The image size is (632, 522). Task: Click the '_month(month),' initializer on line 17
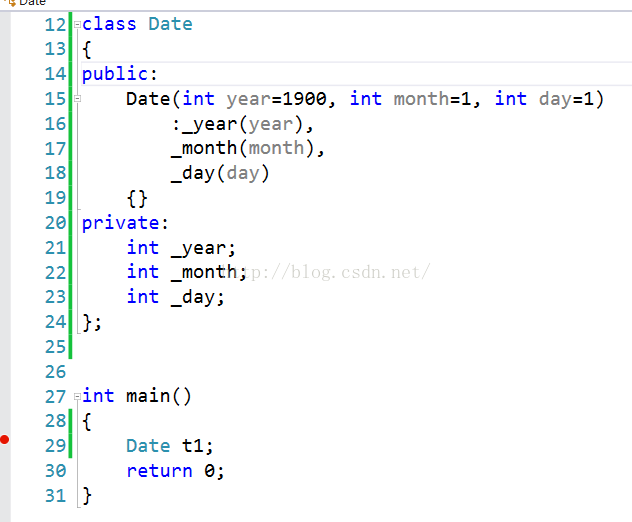248,149
